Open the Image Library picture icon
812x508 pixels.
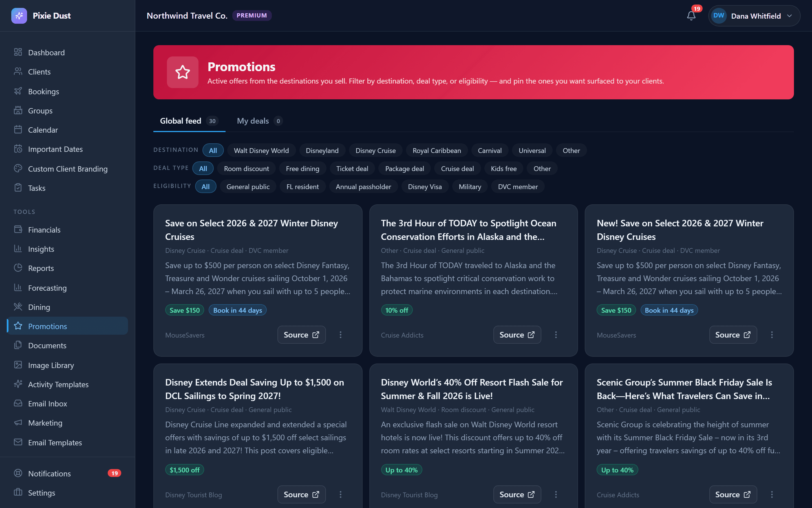pos(18,365)
